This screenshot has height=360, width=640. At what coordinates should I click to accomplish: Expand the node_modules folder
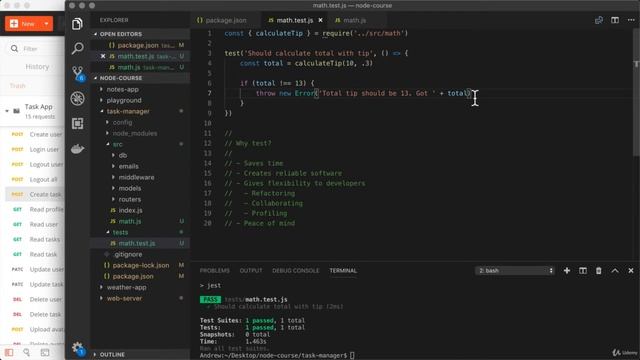(134, 133)
